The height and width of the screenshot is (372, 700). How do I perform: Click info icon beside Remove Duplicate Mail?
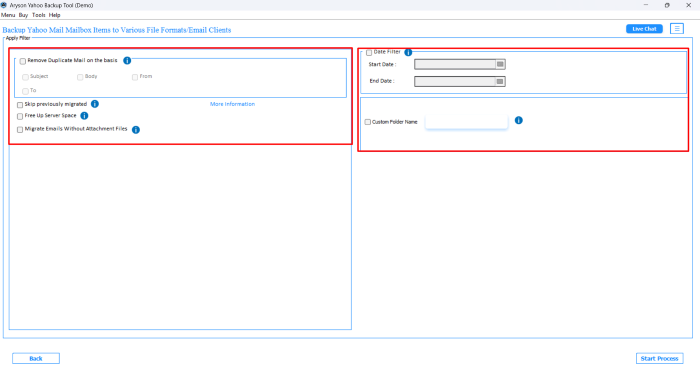click(127, 60)
